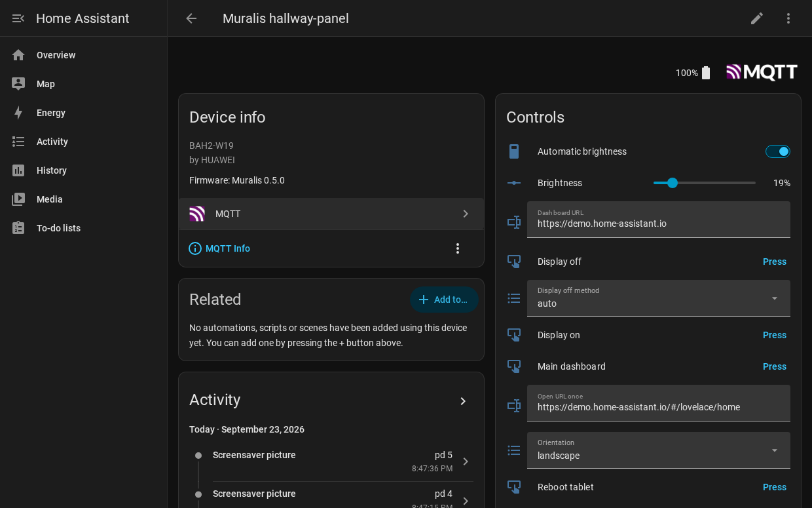Open Orientation dropdown set to landscape
The height and width of the screenshot is (508, 812).
(x=659, y=450)
